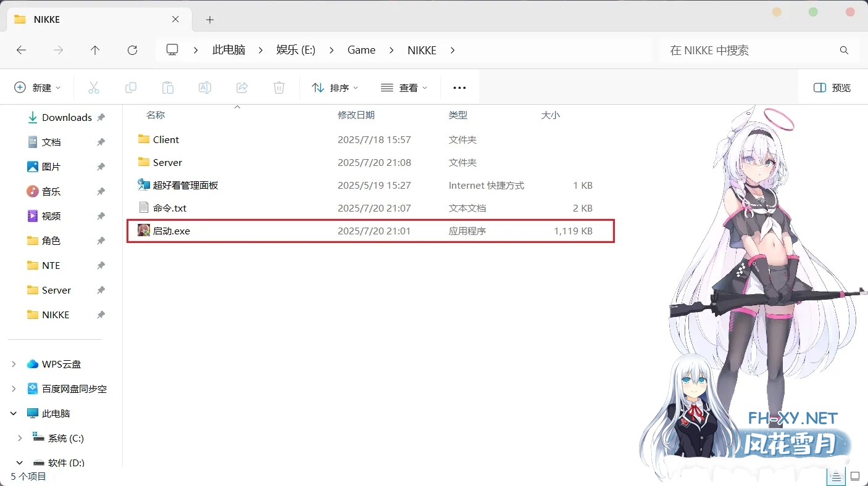The width and height of the screenshot is (868, 486).
Task: Click the Copy icon in toolbar
Action: (x=131, y=88)
